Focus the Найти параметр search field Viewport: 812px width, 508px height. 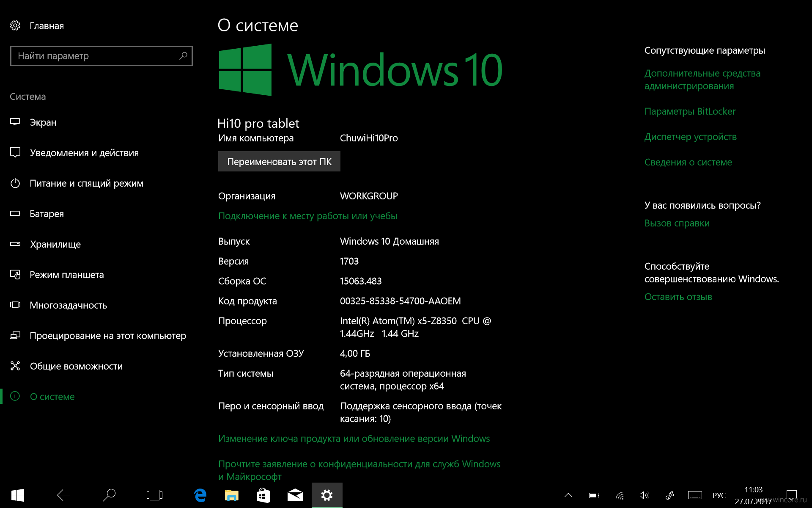(x=101, y=56)
